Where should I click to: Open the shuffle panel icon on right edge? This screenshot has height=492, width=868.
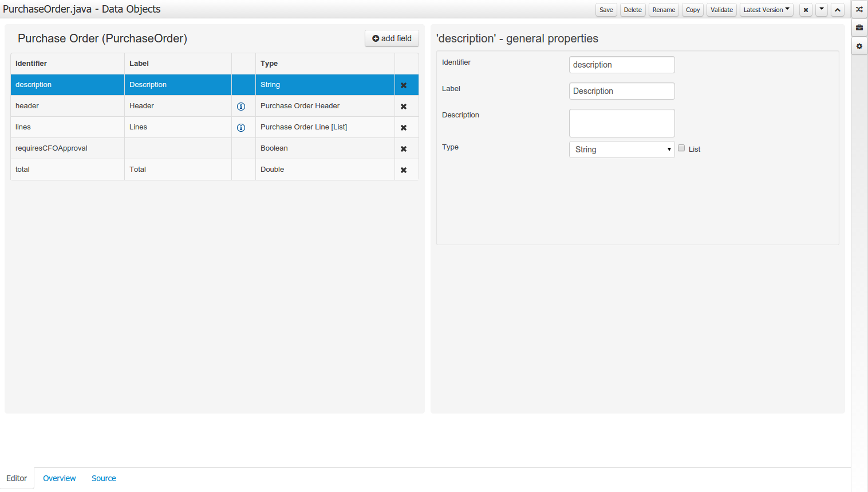click(x=859, y=9)
